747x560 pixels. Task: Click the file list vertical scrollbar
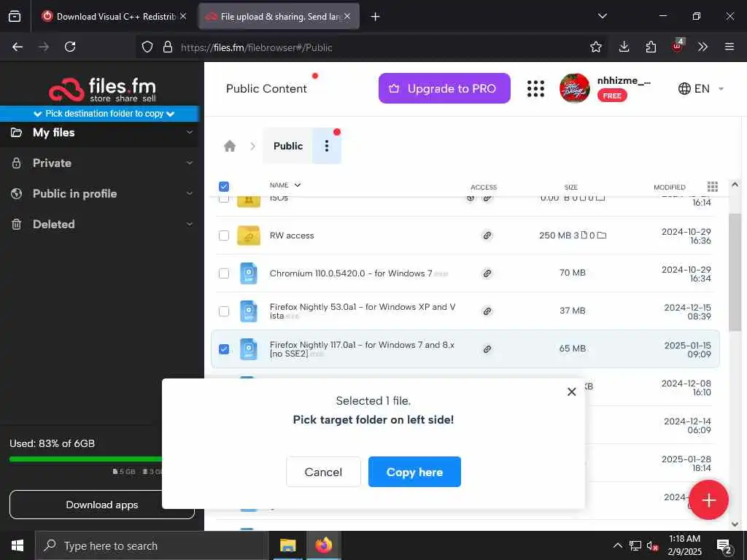735,271
